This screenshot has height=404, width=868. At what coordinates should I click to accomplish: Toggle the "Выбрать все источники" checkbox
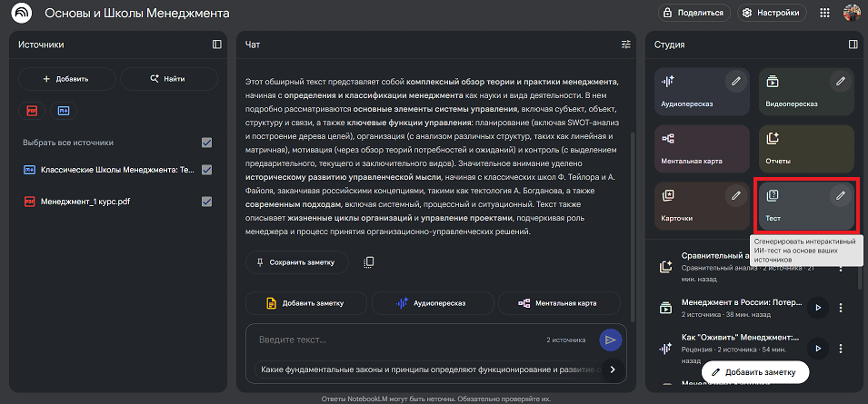click(207, 143)
